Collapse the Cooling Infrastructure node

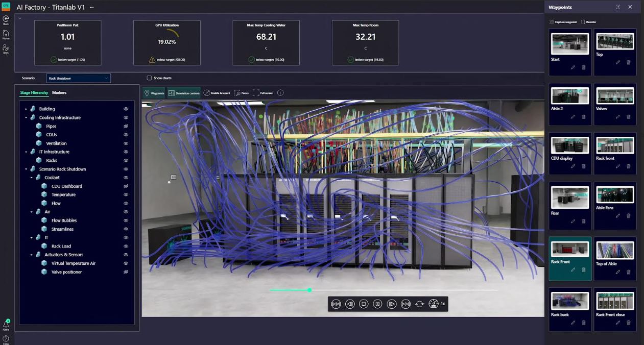click(x=26, y=117)
